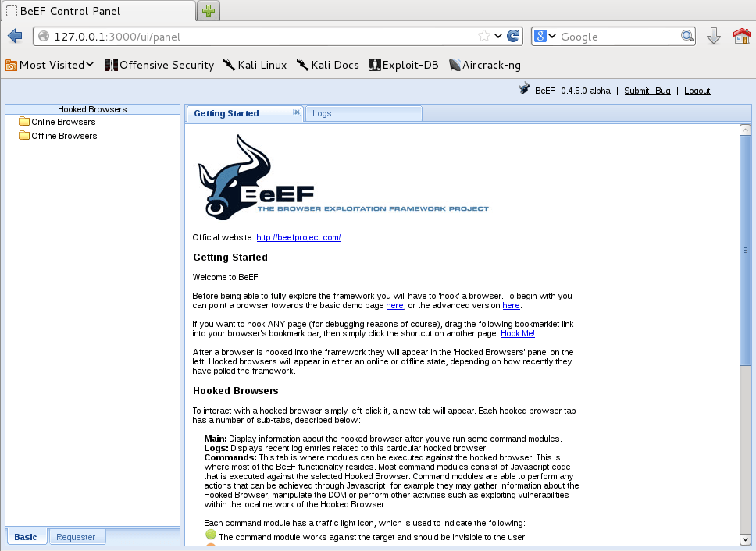Select the Online Browsers folder

tap(64, 122)
